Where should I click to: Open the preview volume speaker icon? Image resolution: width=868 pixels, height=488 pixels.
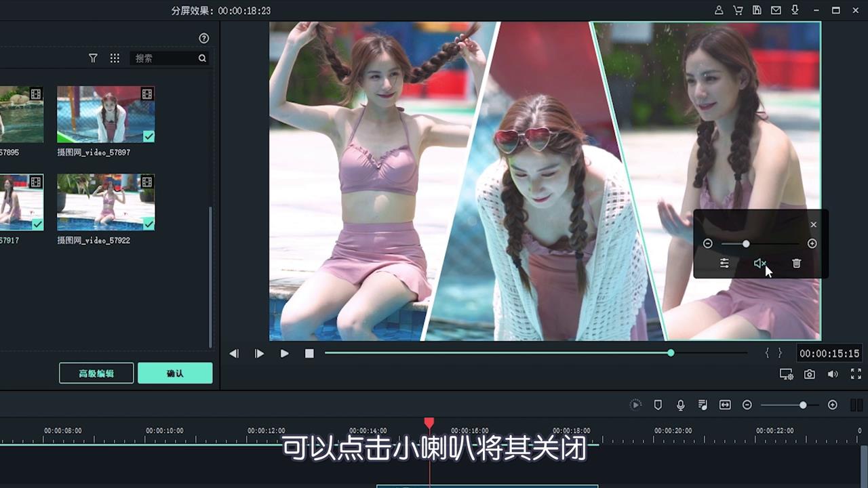833,374
